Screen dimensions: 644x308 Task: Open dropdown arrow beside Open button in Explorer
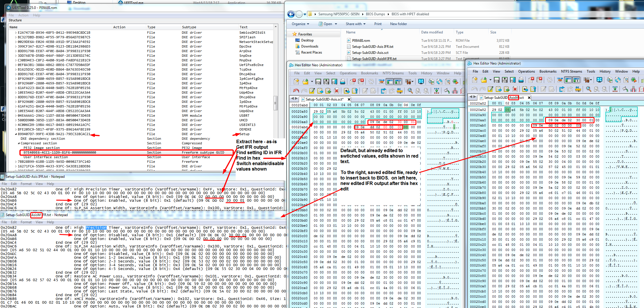[336, 24]
